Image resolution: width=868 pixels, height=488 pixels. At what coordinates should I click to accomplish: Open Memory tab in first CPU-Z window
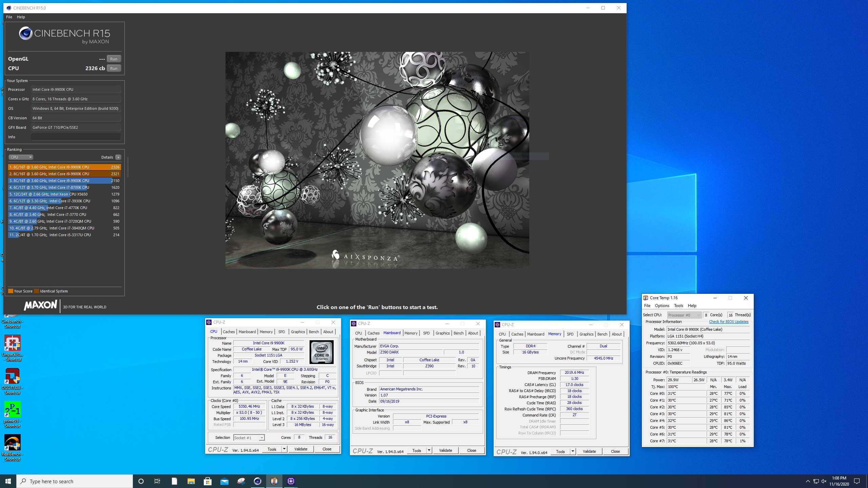click(x=266, y=332)
